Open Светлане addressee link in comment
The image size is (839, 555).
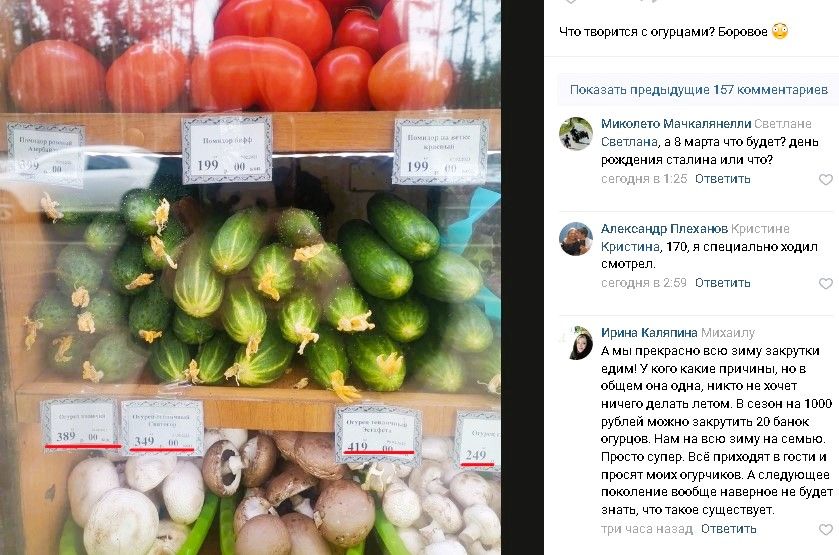[x=783, y=124]
